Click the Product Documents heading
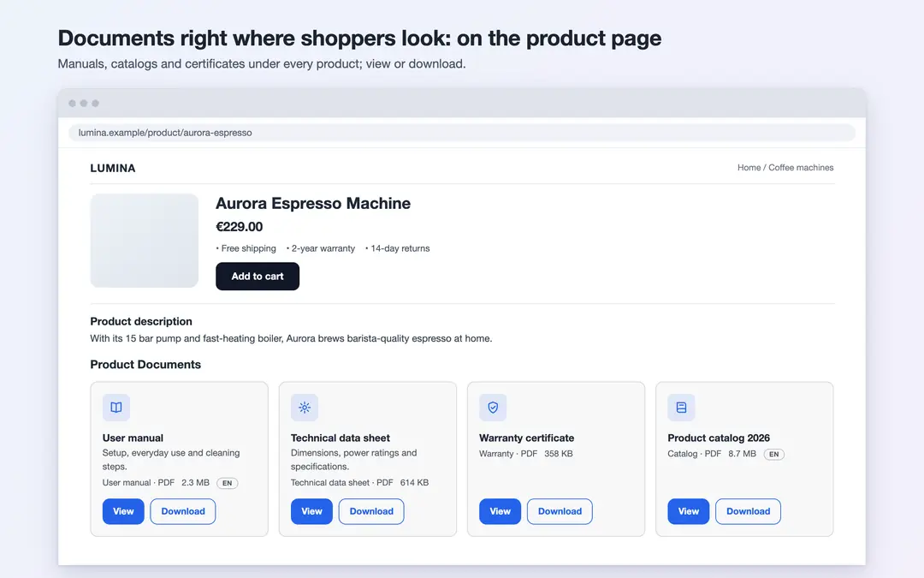924x578 pixels. click(145, 365)
